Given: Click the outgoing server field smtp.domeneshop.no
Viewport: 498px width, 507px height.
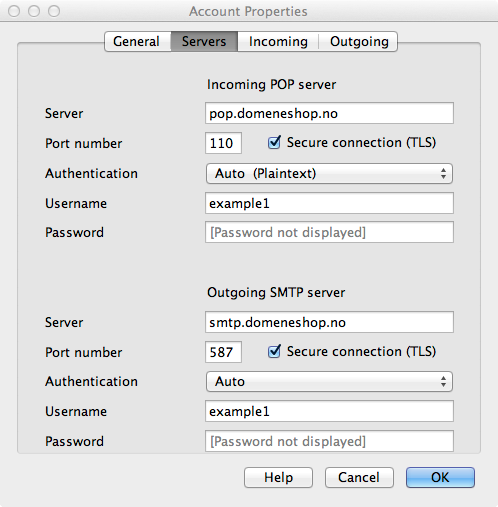Looking at the screenshot, I should coord(329,322).
